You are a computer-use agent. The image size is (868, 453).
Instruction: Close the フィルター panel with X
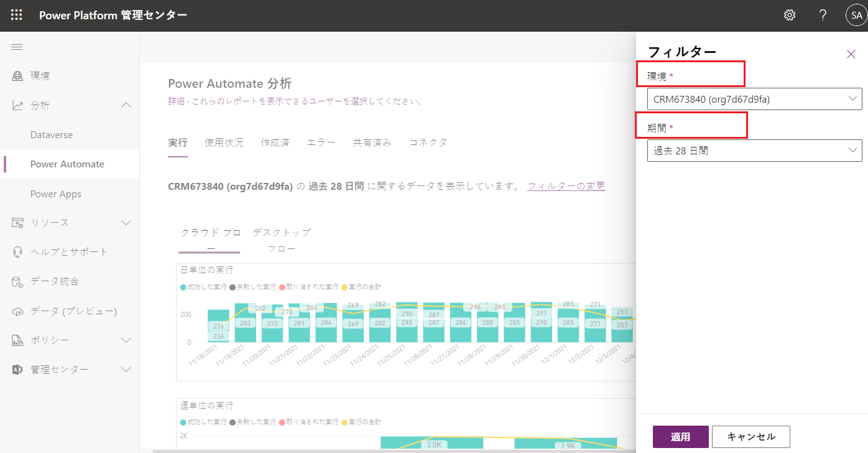coord(851,54)
